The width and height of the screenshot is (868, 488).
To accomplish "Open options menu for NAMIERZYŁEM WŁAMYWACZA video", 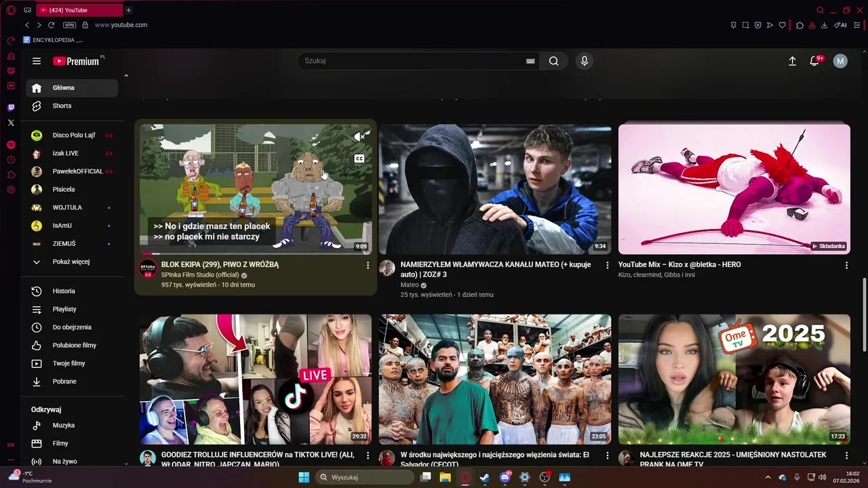I will coord(607,265).
